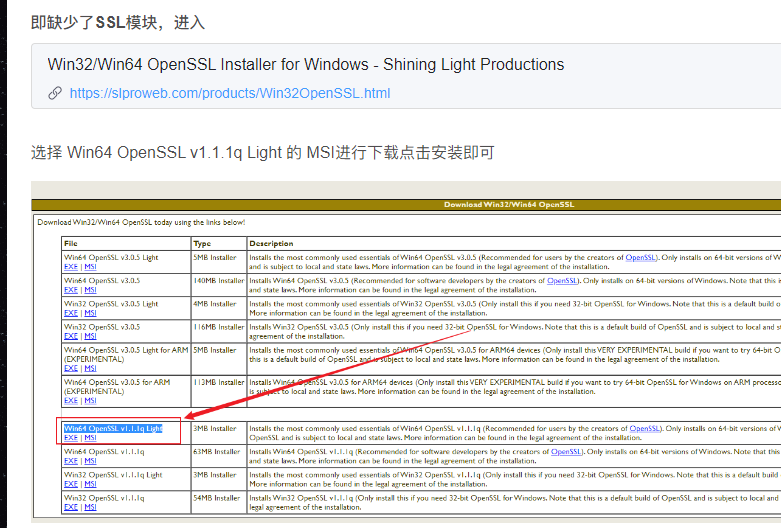Image resolution: width=781 pixels, height=528 pixels.
Task: Download EXE for Win64 OpenSSL v1.1.1q Light
Action: (x=71, y=438)
